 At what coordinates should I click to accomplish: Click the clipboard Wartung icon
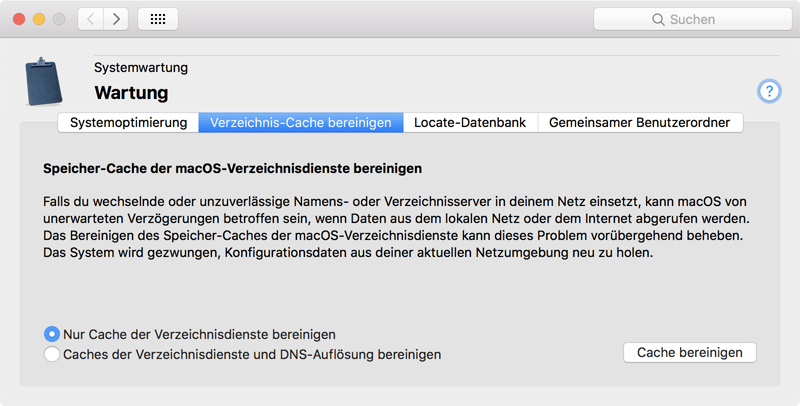click(43, 82)
